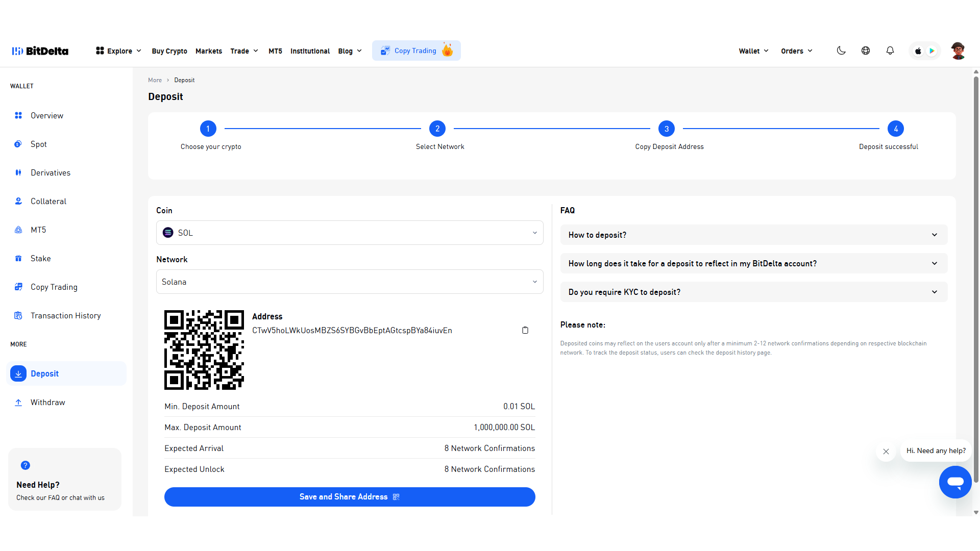This screenshot has width=980, height=551.
Task: Open the MT5 menu item
Action: tap(275, 51)
